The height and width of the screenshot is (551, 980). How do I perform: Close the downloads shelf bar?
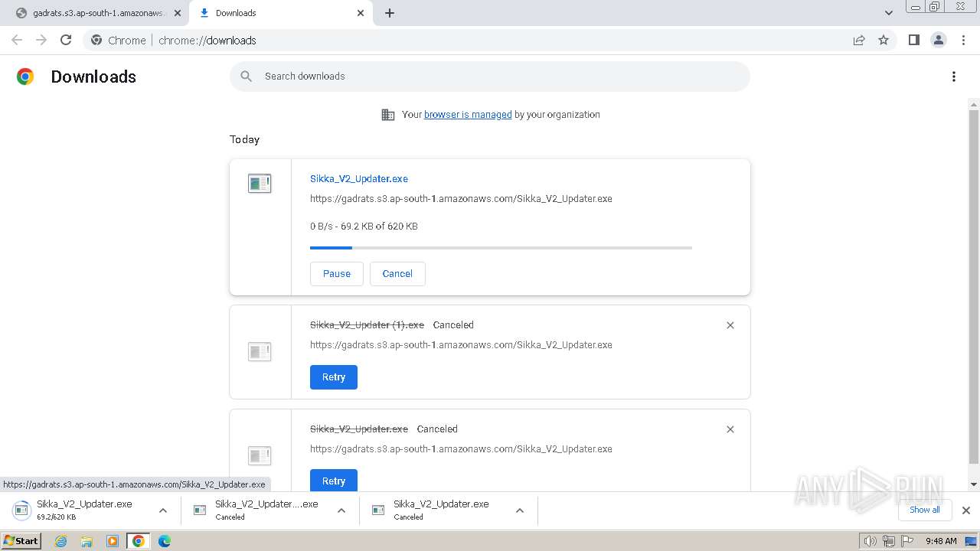click(966, 510)
